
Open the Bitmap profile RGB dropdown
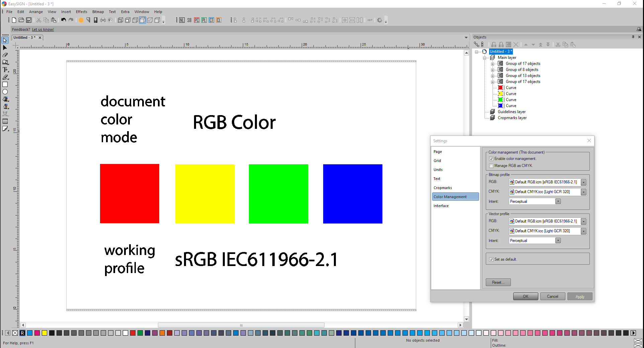point(583,182)
